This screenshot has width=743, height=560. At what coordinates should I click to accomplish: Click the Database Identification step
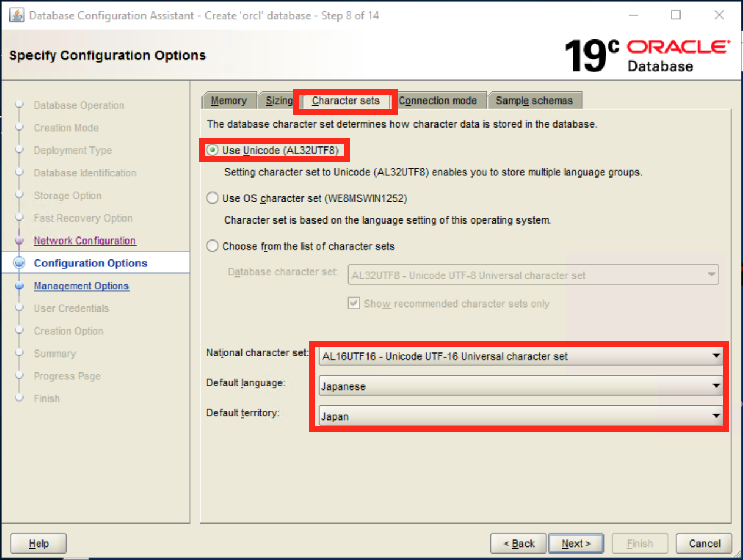(85, 173)
